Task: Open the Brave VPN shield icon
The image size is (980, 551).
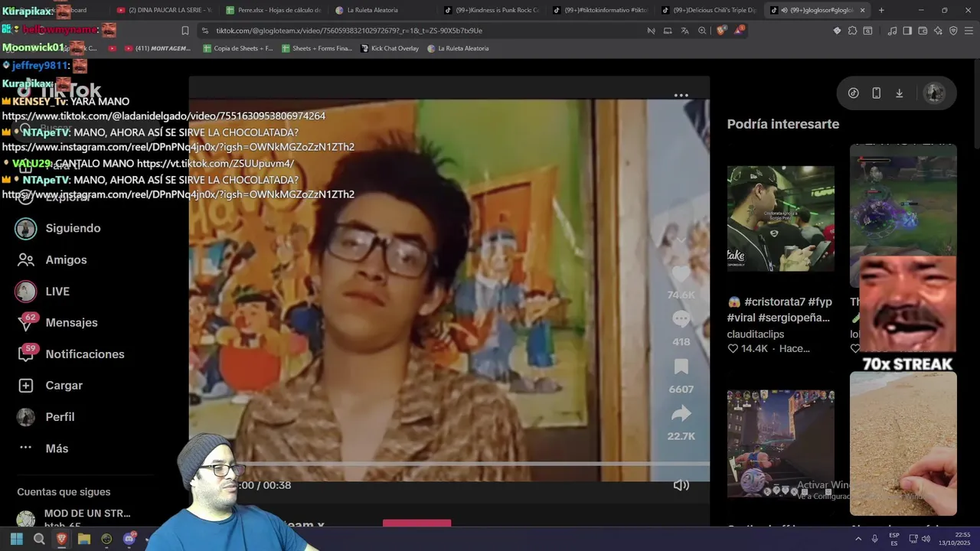Action: pyautogui.click(x=953, y=31)
